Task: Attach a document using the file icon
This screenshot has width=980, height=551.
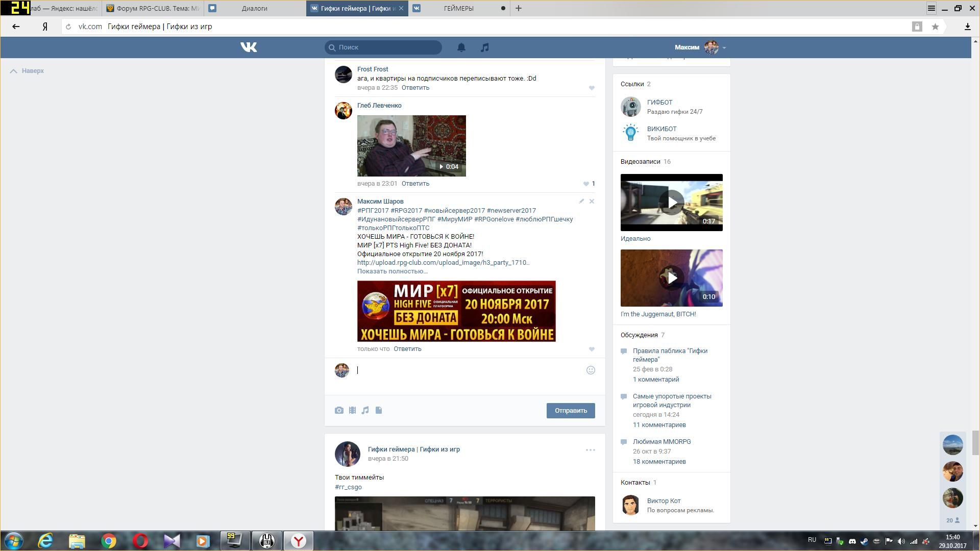Action: tap(379, 410)
